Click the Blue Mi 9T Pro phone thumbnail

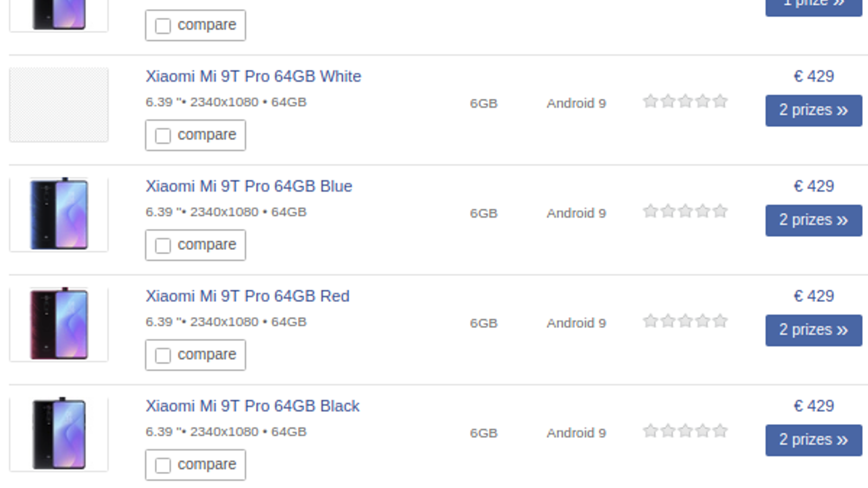pyautogui.click(x=59, y=214)
